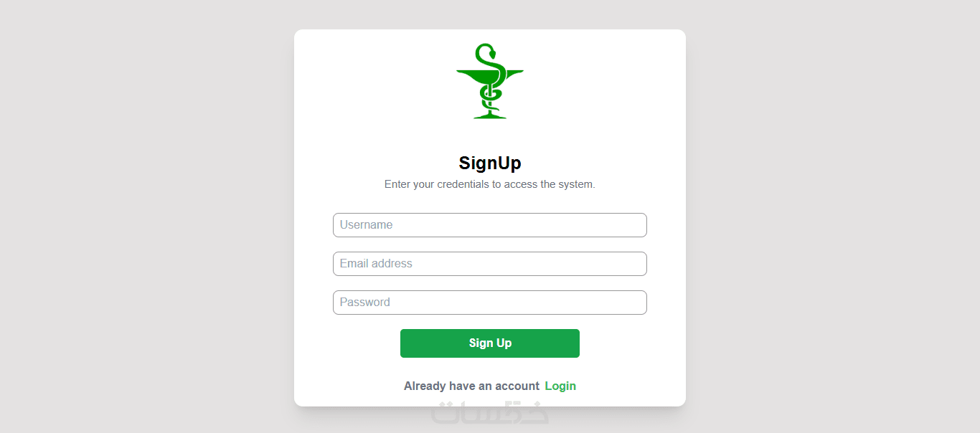Click the 'Username' placeholder text
Viewport: 980px width, 433px height.
(366, 225)
